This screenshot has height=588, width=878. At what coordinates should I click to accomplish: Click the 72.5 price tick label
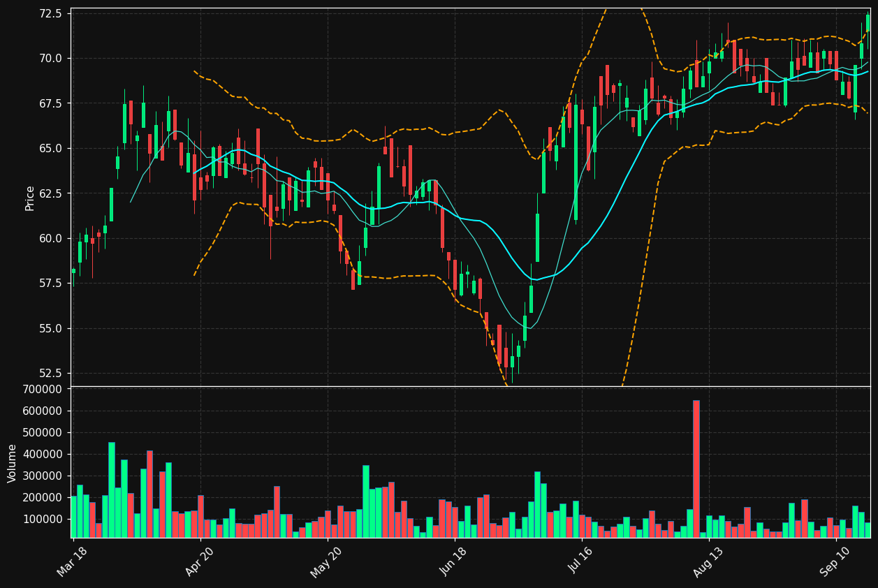[50, 13]
